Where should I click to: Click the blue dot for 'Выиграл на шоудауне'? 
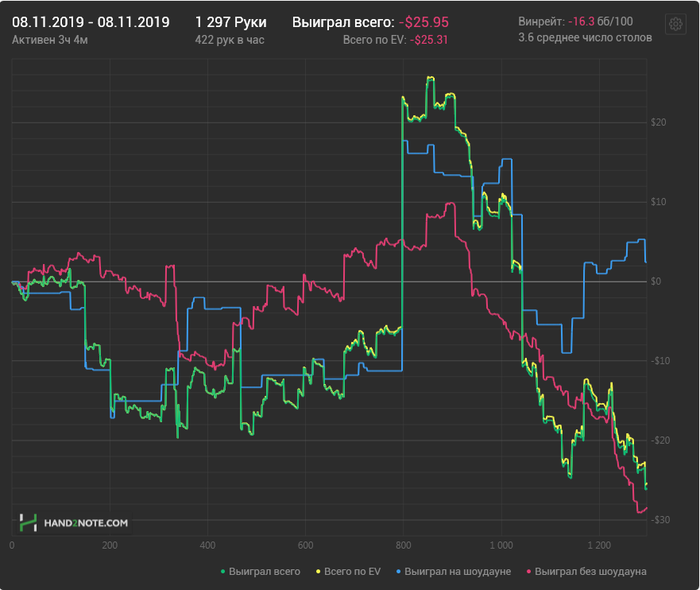(398, 572)
